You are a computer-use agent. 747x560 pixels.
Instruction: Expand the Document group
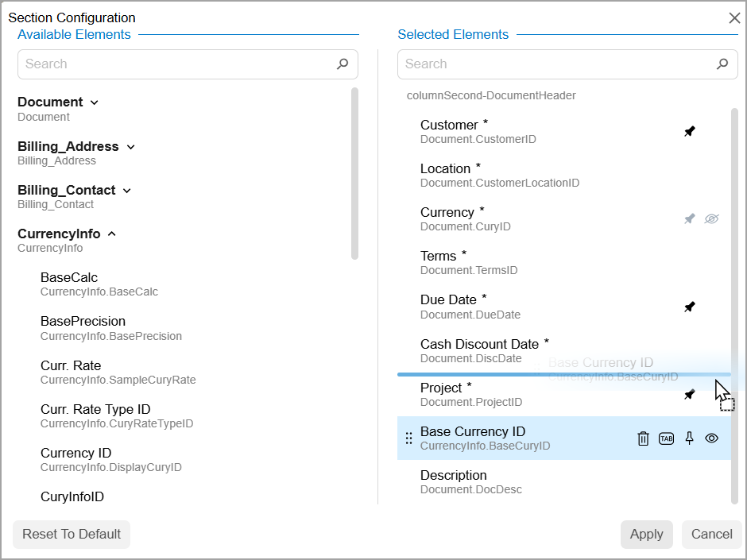pos(95,102)
